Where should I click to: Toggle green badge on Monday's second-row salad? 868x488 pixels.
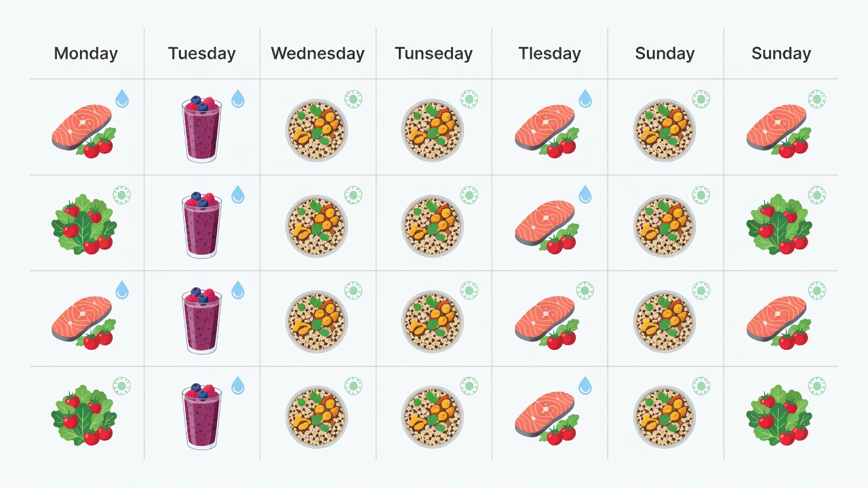122,195
